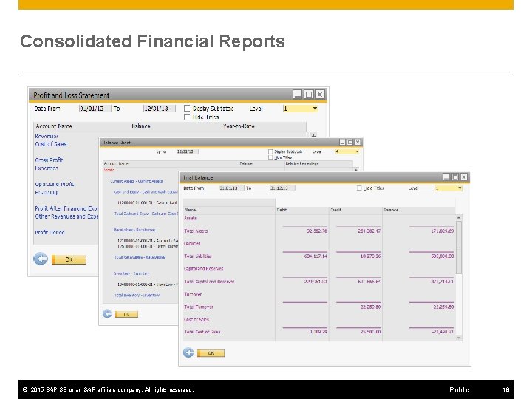Enable Display Subtotals in Balance Sheet window
This screenshot has height=399, width=532.
click(270, 151)
